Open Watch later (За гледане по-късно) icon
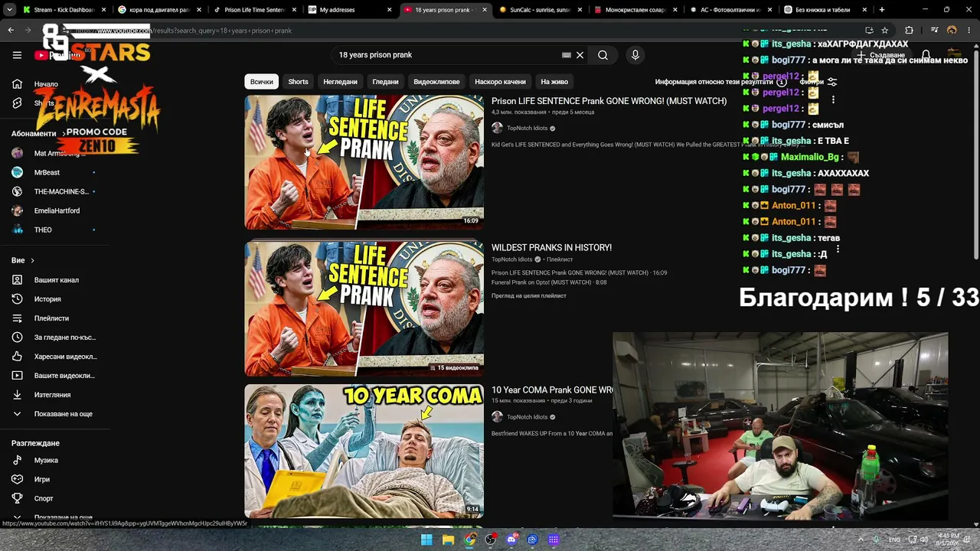 point(17,337)
